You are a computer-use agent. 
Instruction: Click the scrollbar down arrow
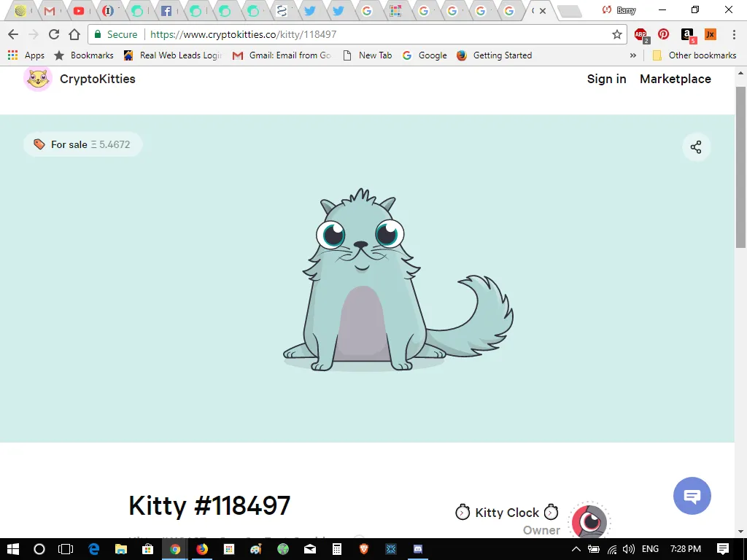pyautogui.click(x=740, y=531)
